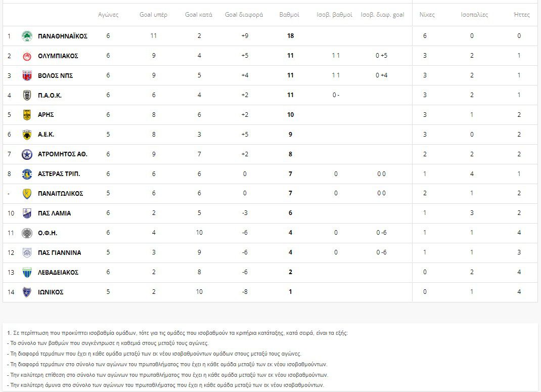Click the Goal διαφορά column header
Screen dimensions: 541x392
[244, 15]
